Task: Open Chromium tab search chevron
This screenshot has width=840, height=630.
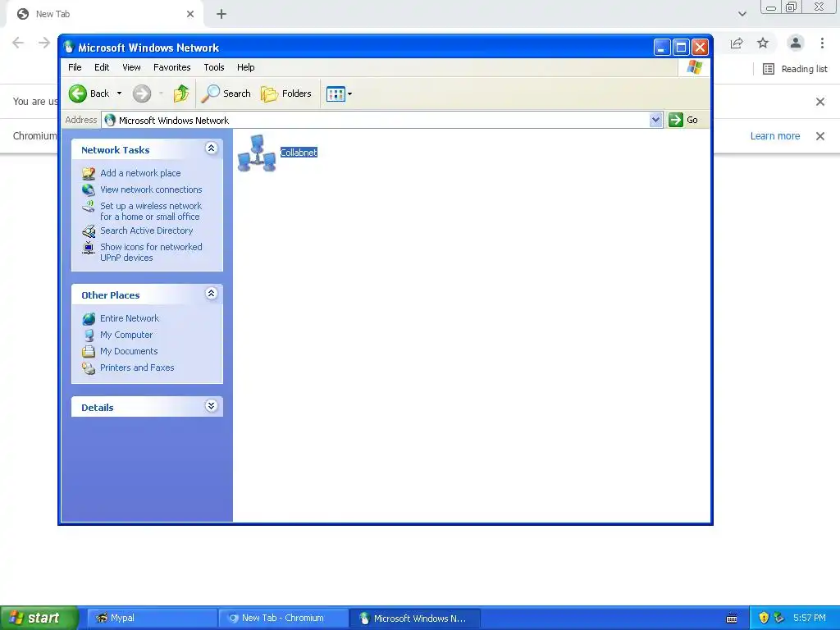Action: point(742,14)
